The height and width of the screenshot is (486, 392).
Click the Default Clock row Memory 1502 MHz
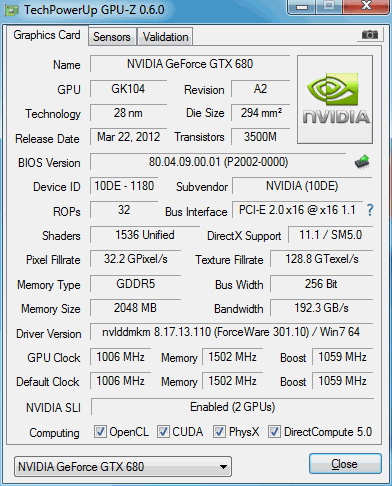(232, 381)
